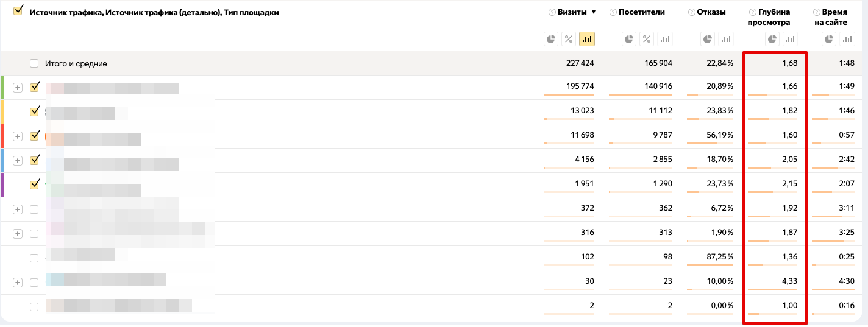Select percent icon under Визиты column
The image size is (868, 327).
(x=569, y=39)
